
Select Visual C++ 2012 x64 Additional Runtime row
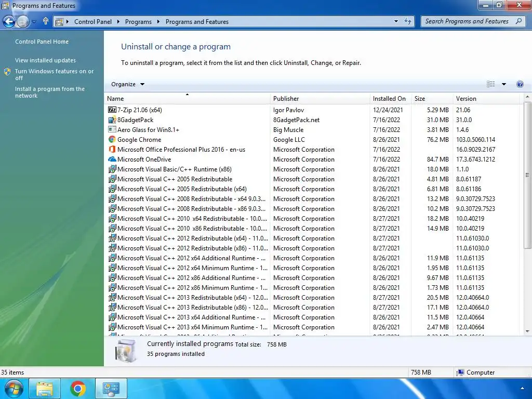coord(313,258)
